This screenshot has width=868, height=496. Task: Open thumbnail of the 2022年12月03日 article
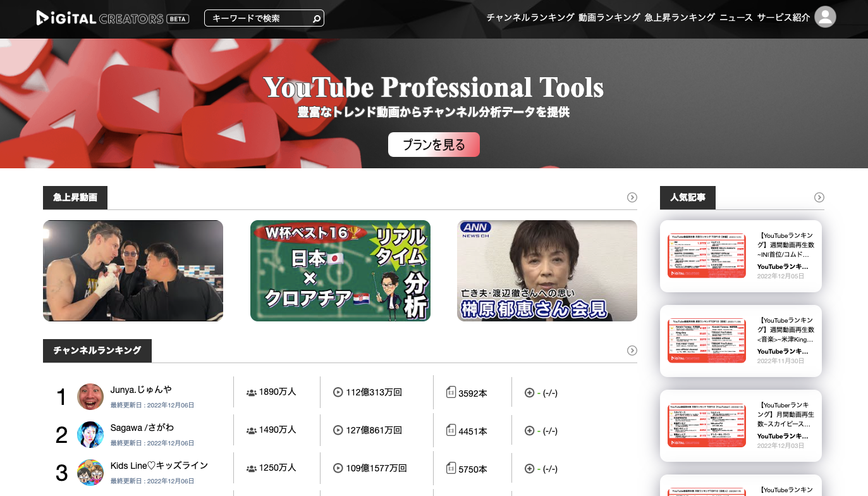(x=707, y=425)
